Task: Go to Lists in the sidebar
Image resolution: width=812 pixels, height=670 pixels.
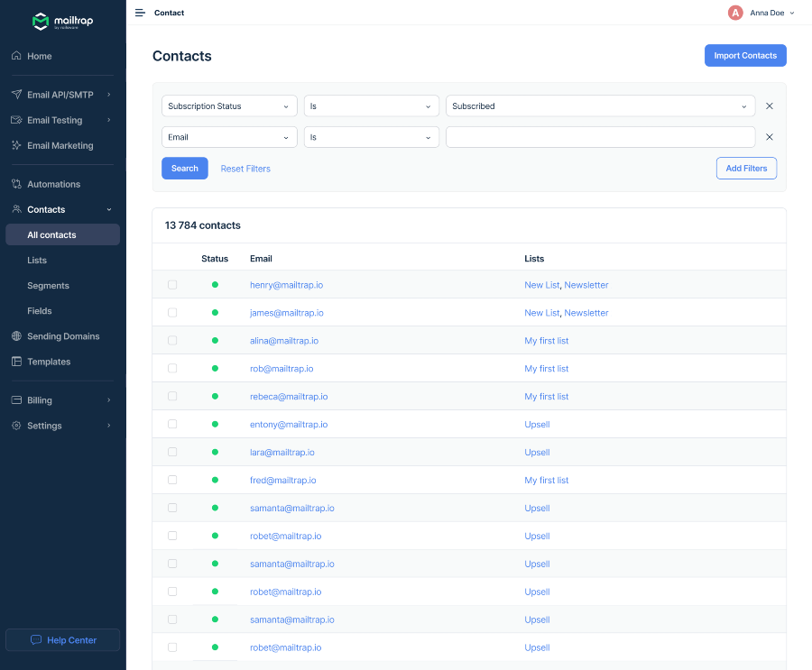Action: point(37,261)
